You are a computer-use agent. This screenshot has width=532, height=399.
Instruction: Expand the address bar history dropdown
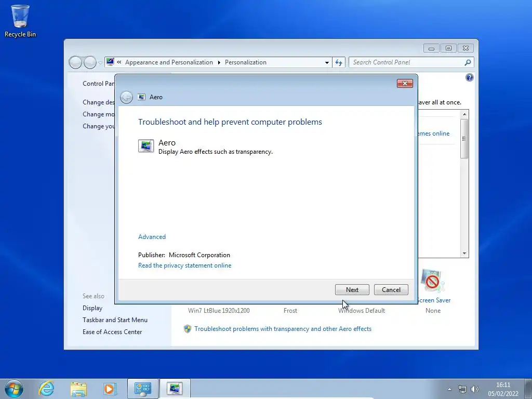(x=327, y=62)
